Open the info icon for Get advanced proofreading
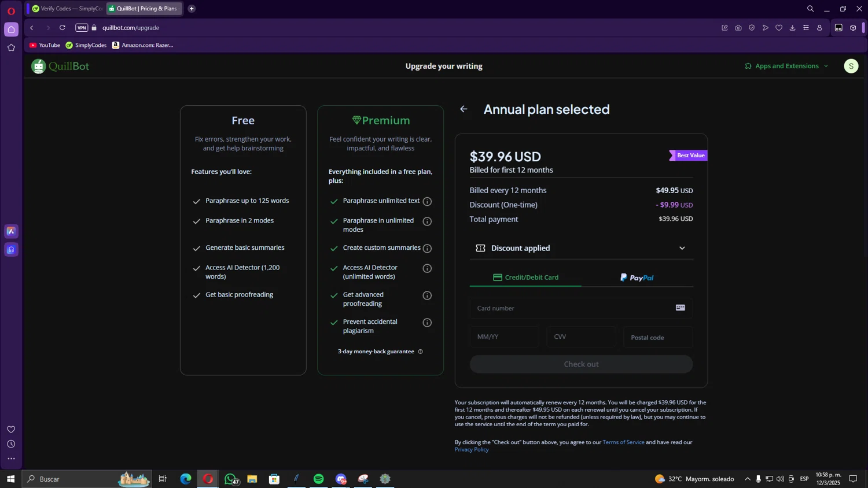868x488 pixels. pos(427,295)
